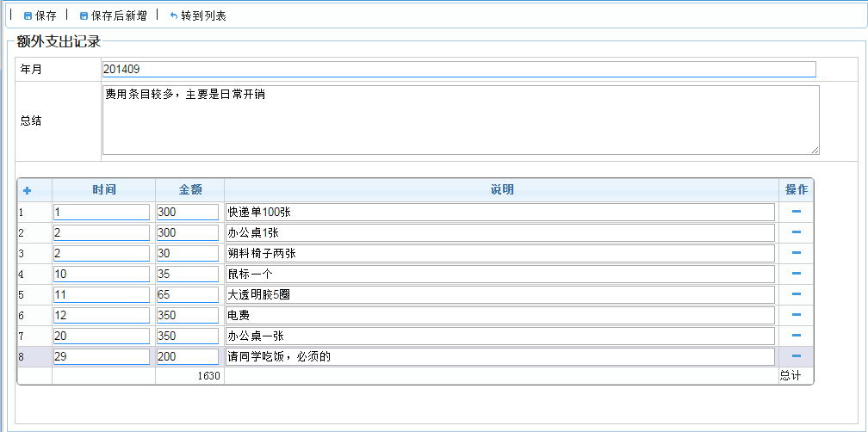This screenshot has width=868, height=432.
Task: Remove the 请同学吃饭 row
Action: (796, 356)
